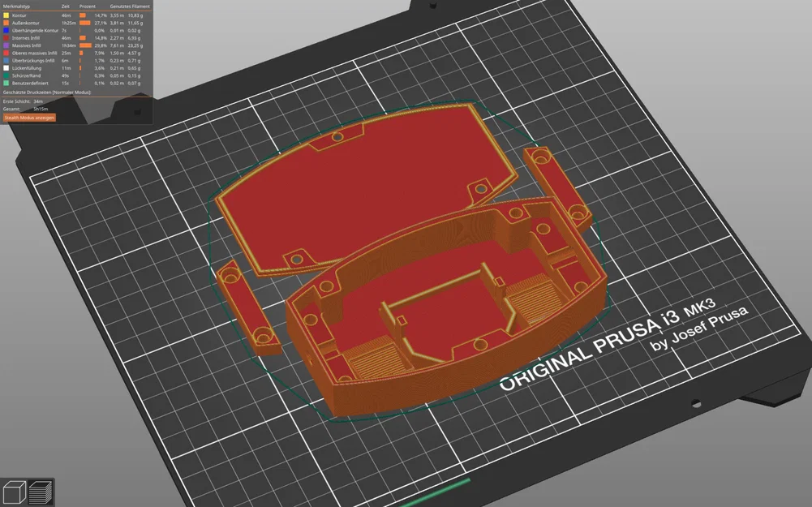Click the Zeit column header
Screen dimensions: 812x507
pos(65,6)
